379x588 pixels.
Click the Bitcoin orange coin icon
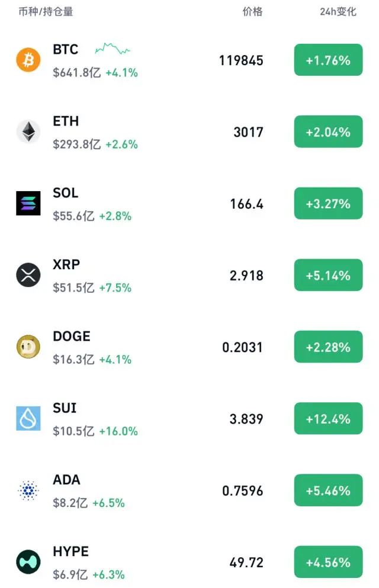(x=28, y=60)
